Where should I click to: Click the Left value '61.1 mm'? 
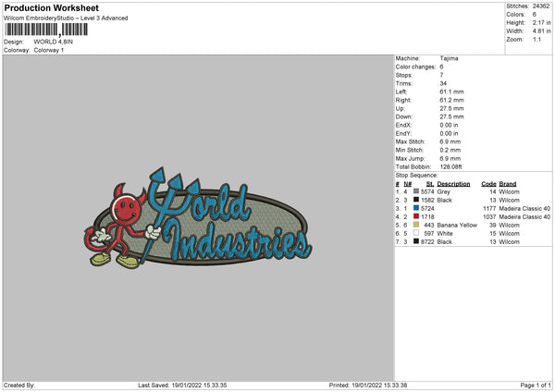tap(451, 92)
